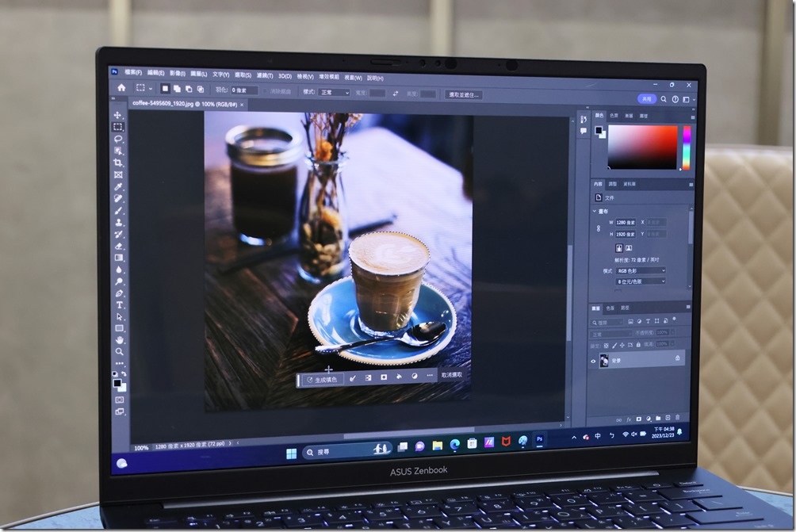Screen dimensions: 796x532
Task: Select the Hand tool
Action: point(119,339)
